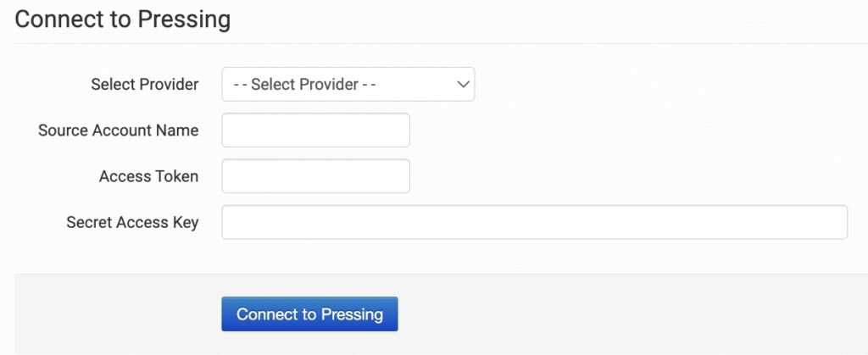
Task: Click the input right of Source Account Name
Action: point(315,130)
